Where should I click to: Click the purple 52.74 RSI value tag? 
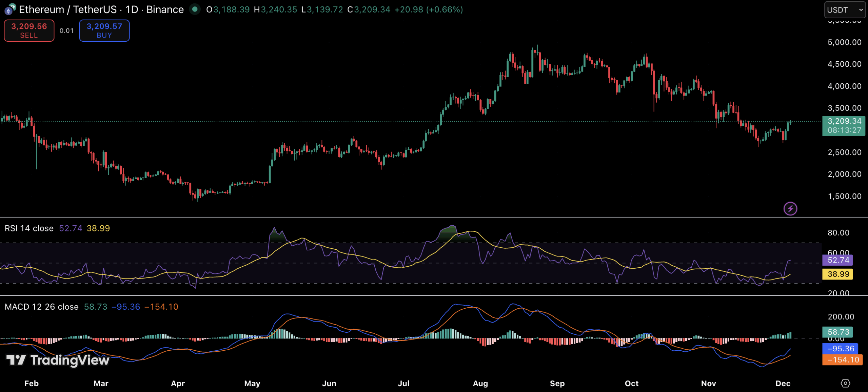(838, 260)
